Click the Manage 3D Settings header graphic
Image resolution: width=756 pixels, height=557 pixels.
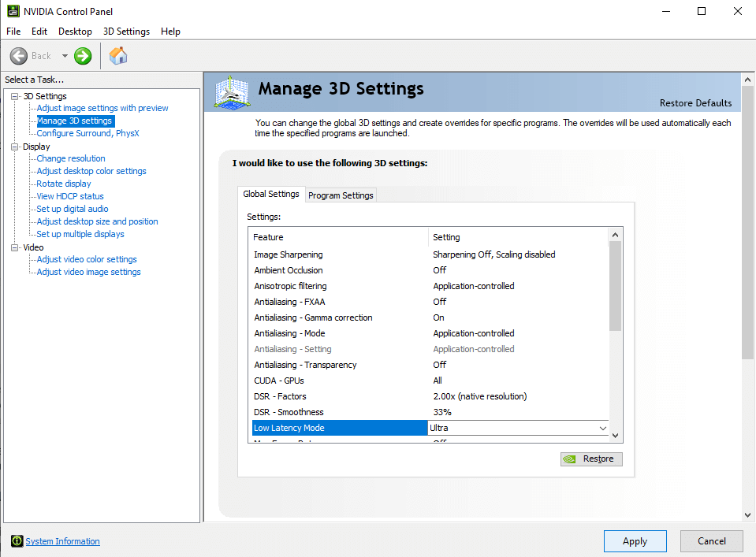coord(231,92)
